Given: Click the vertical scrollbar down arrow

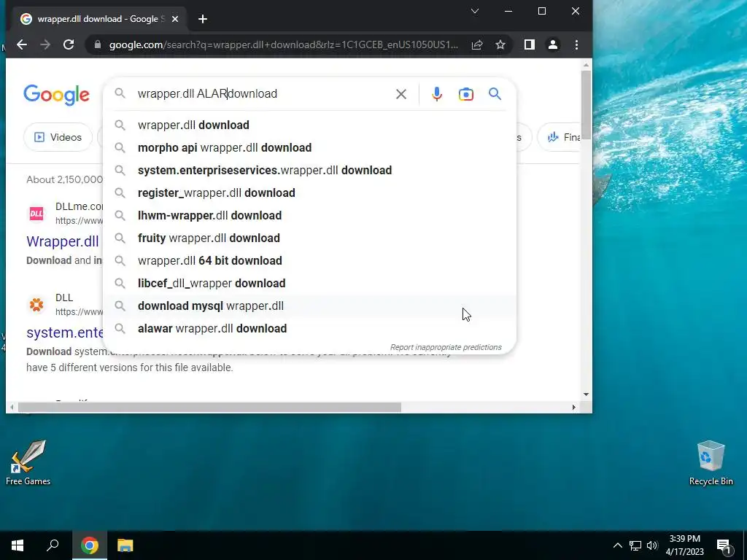Looking at the screenshot, I should click(586, 394).
